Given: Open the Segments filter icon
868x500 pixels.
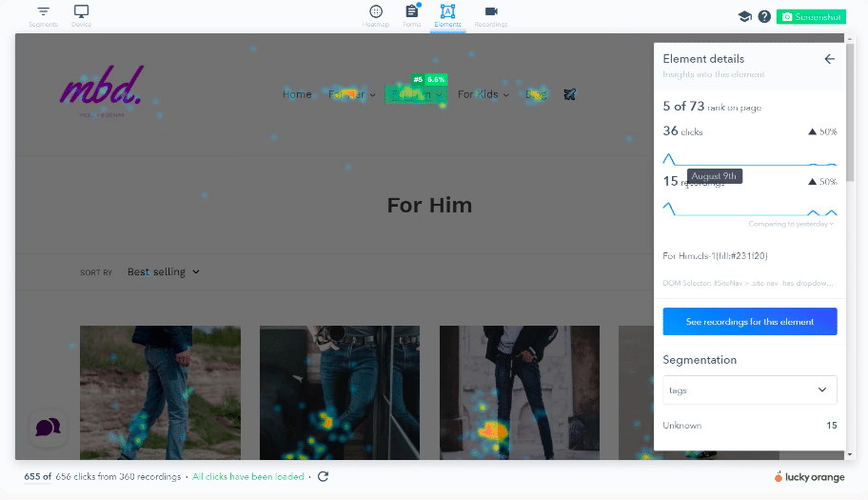Looking at the screenshot, I should point(43,11).
